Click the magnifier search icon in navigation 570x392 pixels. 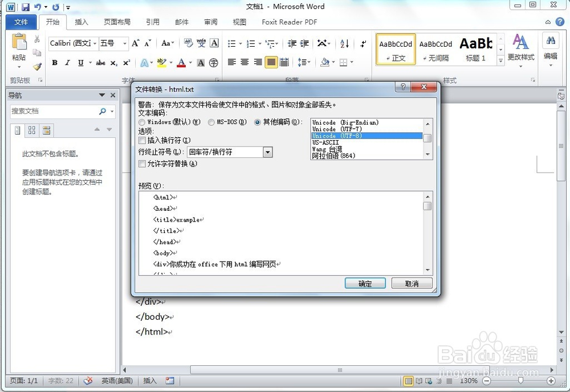(x=103, y=111)
